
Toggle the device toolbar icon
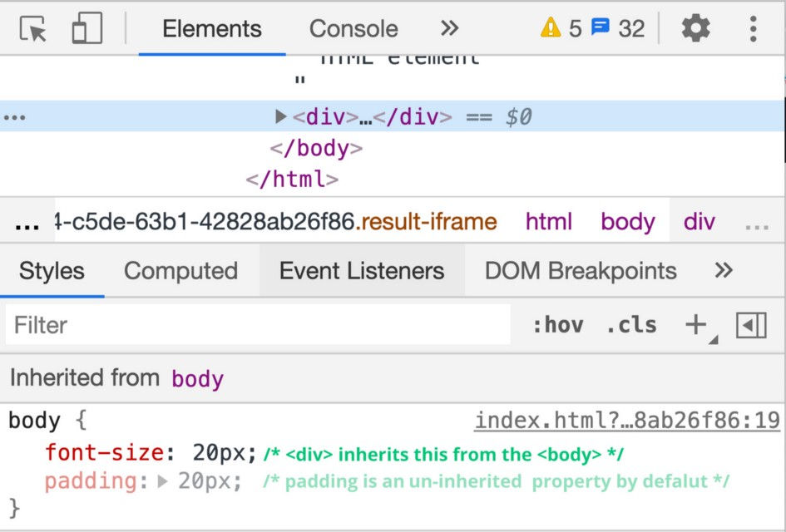pyautogui.click(x=87, y=28)
